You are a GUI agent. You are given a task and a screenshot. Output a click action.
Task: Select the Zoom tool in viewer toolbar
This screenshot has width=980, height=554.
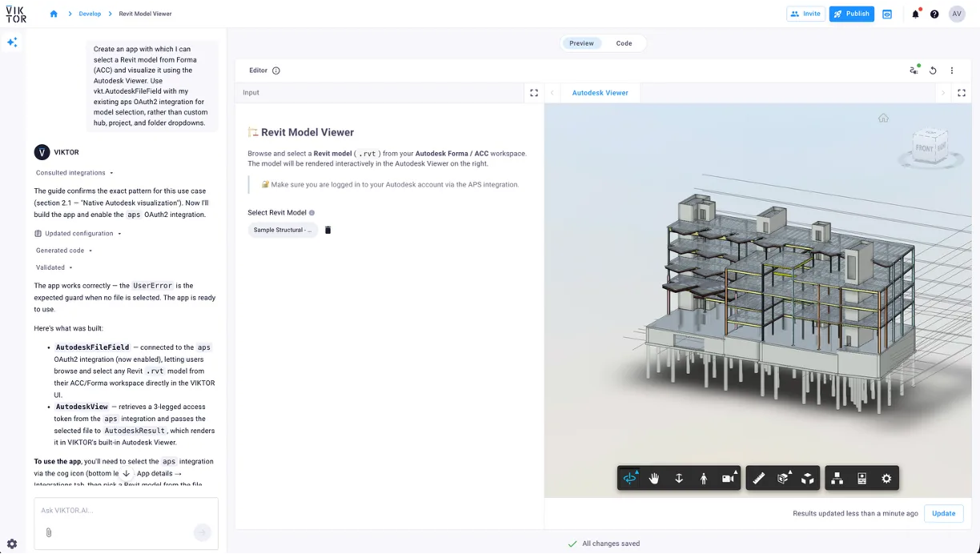click(x=679, y=478)
